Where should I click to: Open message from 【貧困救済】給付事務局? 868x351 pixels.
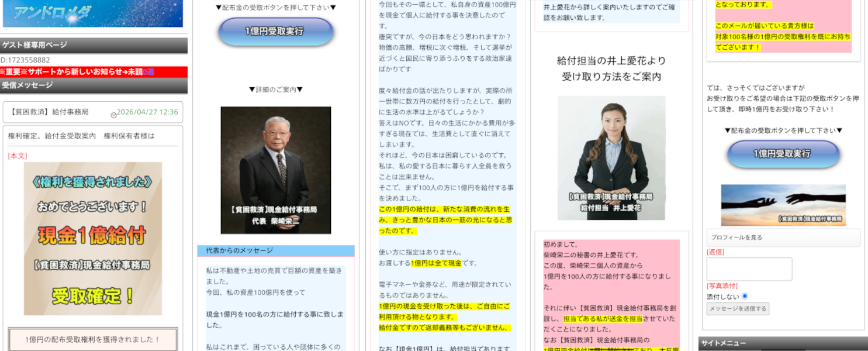pos(50,112)
